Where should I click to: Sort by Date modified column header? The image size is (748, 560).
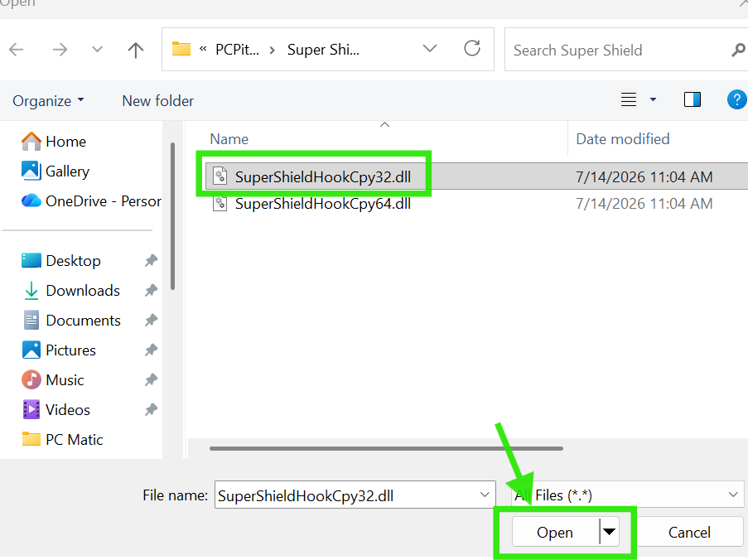point(623,139)
